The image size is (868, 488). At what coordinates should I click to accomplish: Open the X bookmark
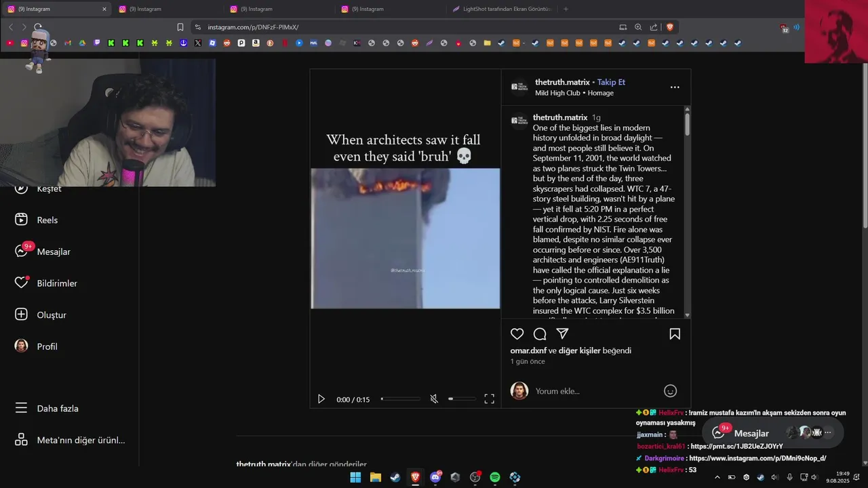pyautogui.click(x=198, y=43)
